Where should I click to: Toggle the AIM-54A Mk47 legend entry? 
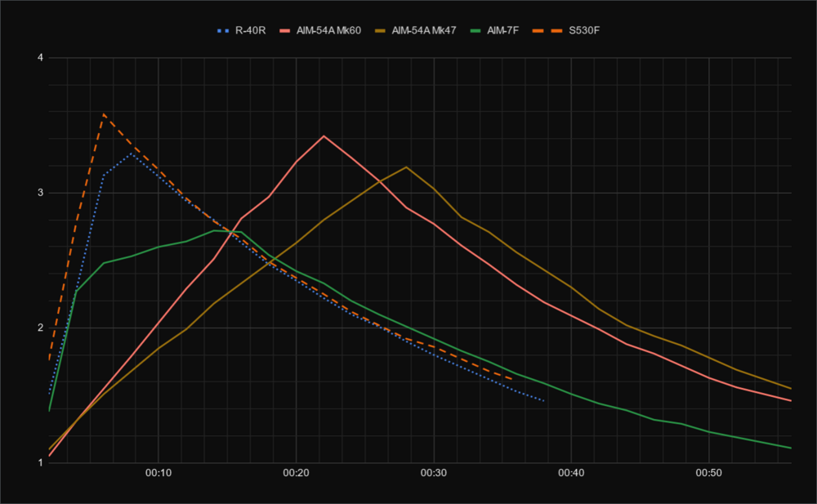click(x=415, y=31)
